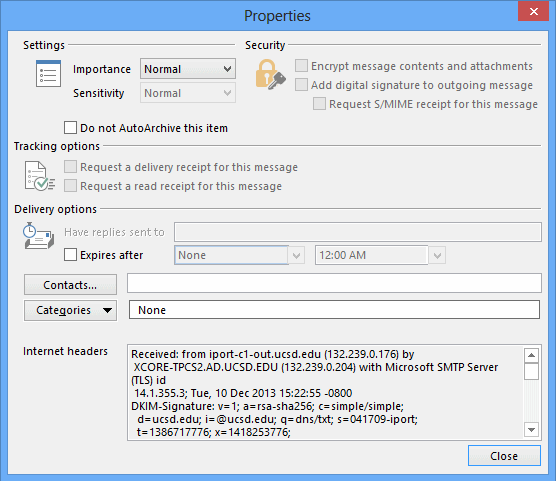Screen dimensions: 556x481
Task: Open the Sensitivity dropdown
Action: point(188,93)
